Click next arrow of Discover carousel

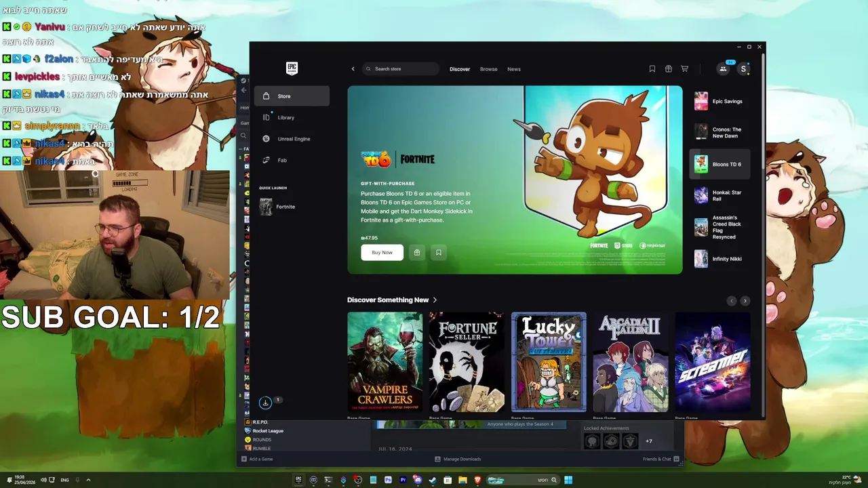pyautogui.click(x=745, y=301)
